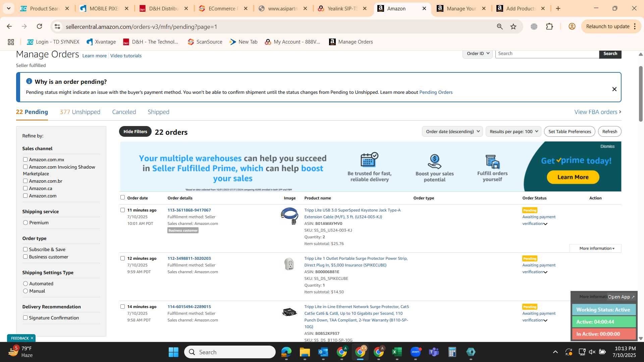This screenshot has width=644, height=362.
Task: Check the select-all orders header checkbox
Action: 122,197
